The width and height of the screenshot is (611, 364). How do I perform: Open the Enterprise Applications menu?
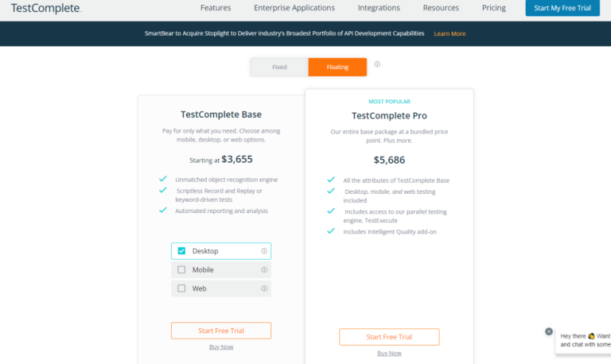[x=294, y=8]
